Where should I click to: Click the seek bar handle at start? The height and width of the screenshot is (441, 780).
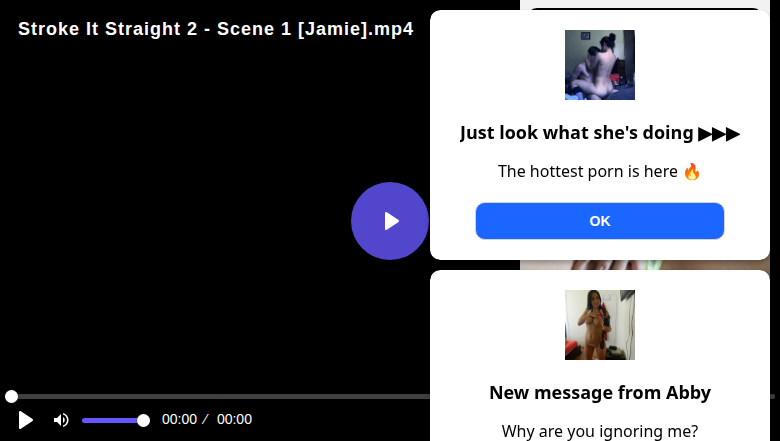11,397
